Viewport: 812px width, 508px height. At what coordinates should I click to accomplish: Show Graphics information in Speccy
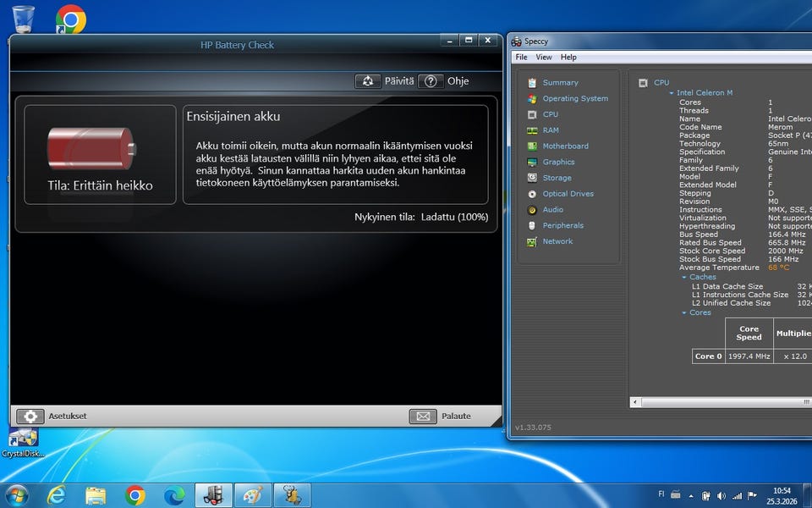pos(558,163)
